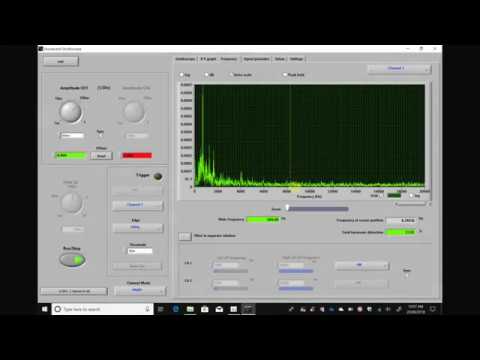The height and width of the screenshot is (360, 480).
Task: Click the Windows taskbar search box
Action: click(x=103, y=309)
